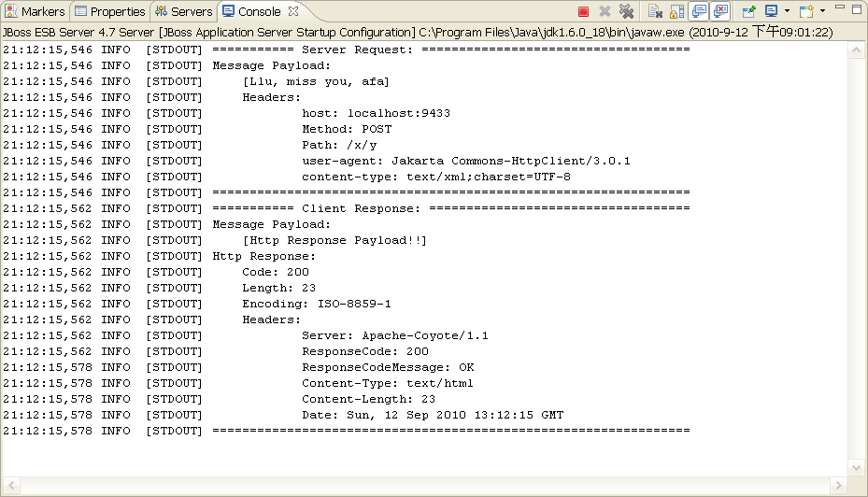Viewport: 868px width, 497px height.
Task: Remove all terminated launches via double X icon
Action: click(x=626, y=11)
